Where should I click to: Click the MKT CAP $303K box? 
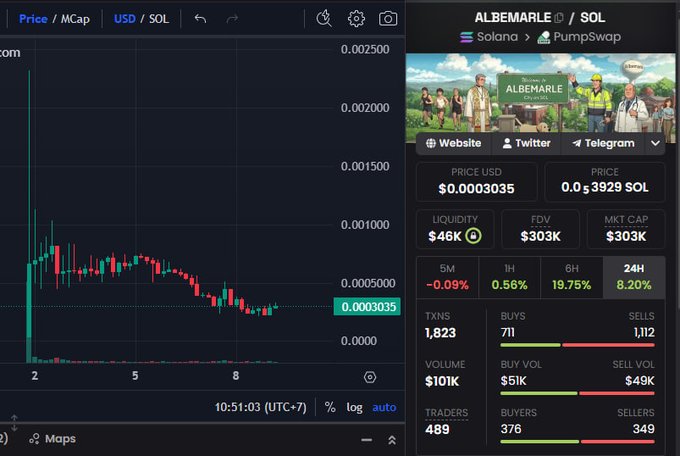coord(626,229)
